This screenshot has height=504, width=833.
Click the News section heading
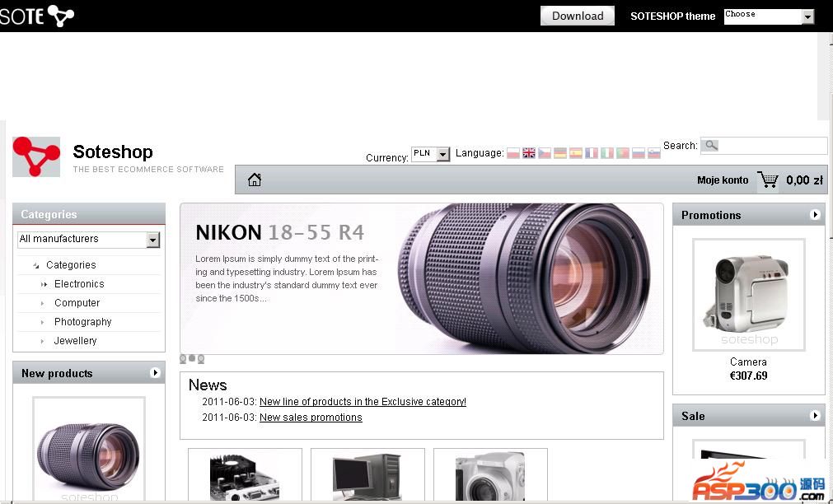pyautogui.click(x=207, y=385)
